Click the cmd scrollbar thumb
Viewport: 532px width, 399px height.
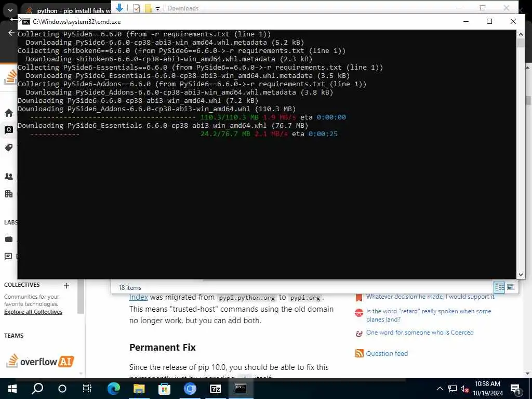(521, 43)
